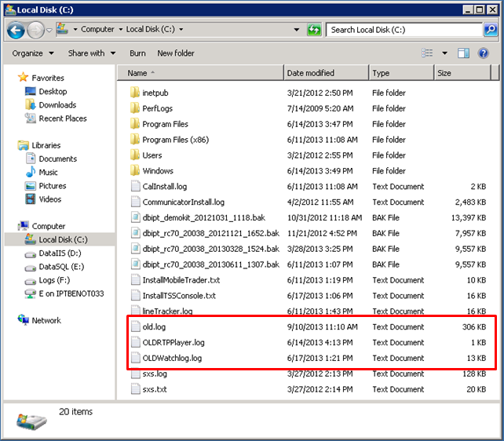
Task: Click in the Search Local Disk (C:) field
Action: point(404,30)
